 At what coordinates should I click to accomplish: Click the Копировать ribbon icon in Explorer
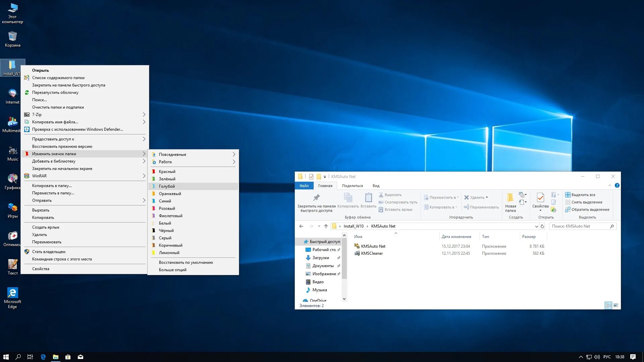pyautogui.click(x=348, y=200)
